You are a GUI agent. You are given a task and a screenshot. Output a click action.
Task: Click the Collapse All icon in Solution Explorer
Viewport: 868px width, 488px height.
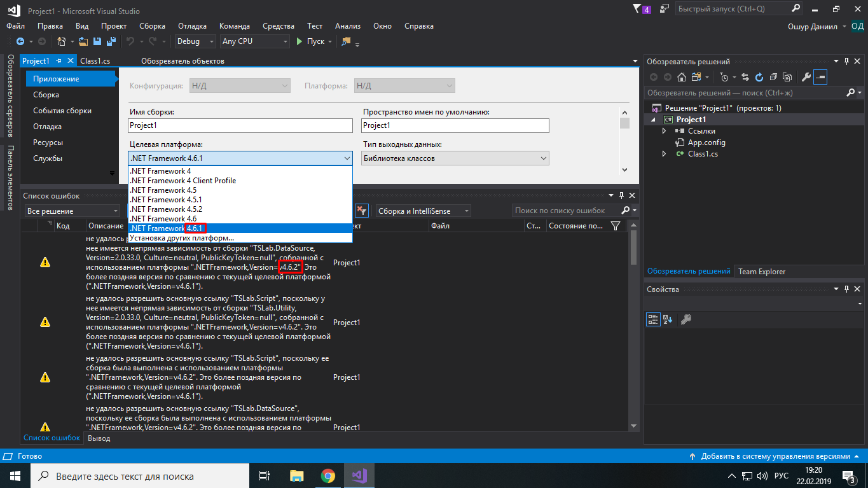click(x=773, y=77)
